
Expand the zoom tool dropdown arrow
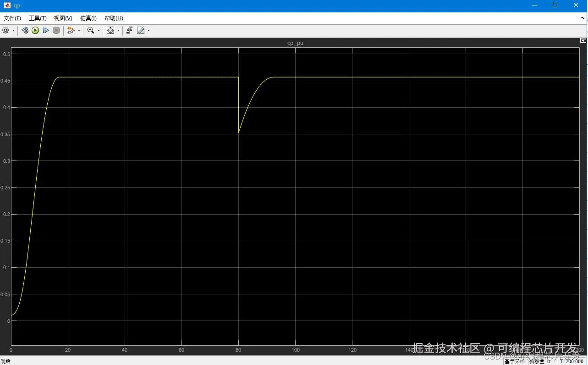coord(99,31)
